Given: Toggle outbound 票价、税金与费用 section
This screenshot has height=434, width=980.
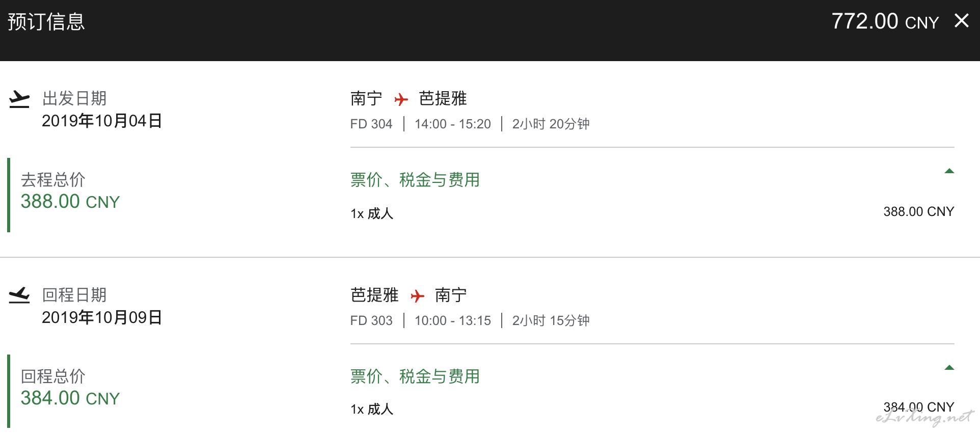Looking at the screenshot, I should [415, 180].
